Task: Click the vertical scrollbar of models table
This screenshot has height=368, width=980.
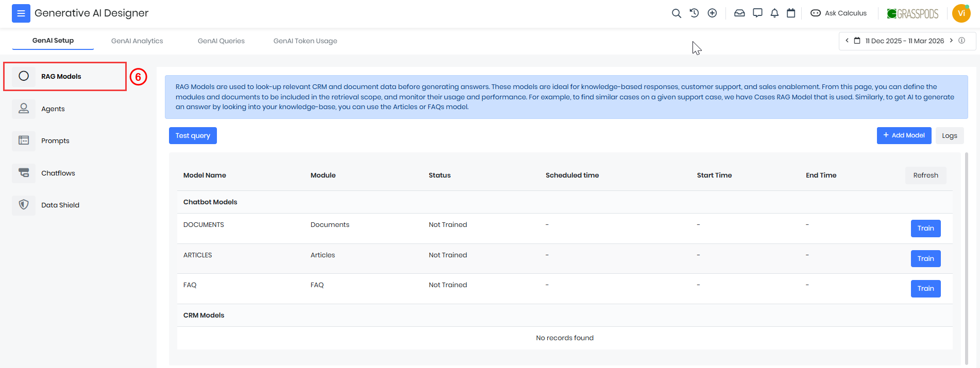Action: pos(966,257)
